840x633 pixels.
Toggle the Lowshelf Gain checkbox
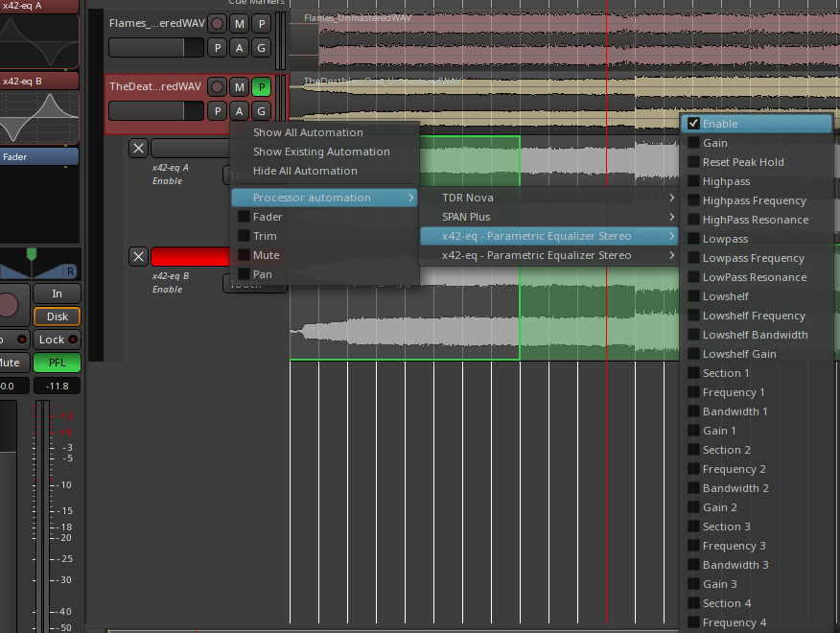pos(693,354)
